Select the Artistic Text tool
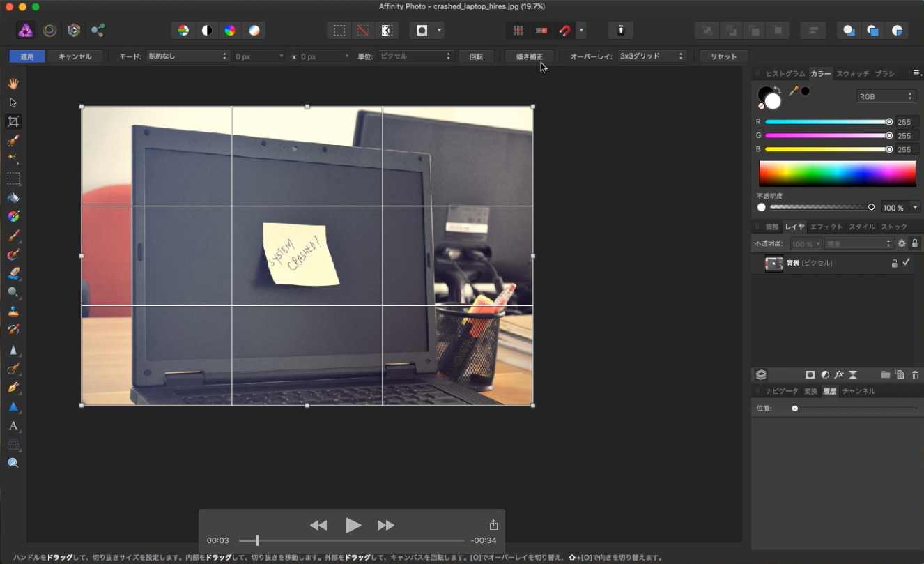 pyautogui.click(x=13, y=426)
